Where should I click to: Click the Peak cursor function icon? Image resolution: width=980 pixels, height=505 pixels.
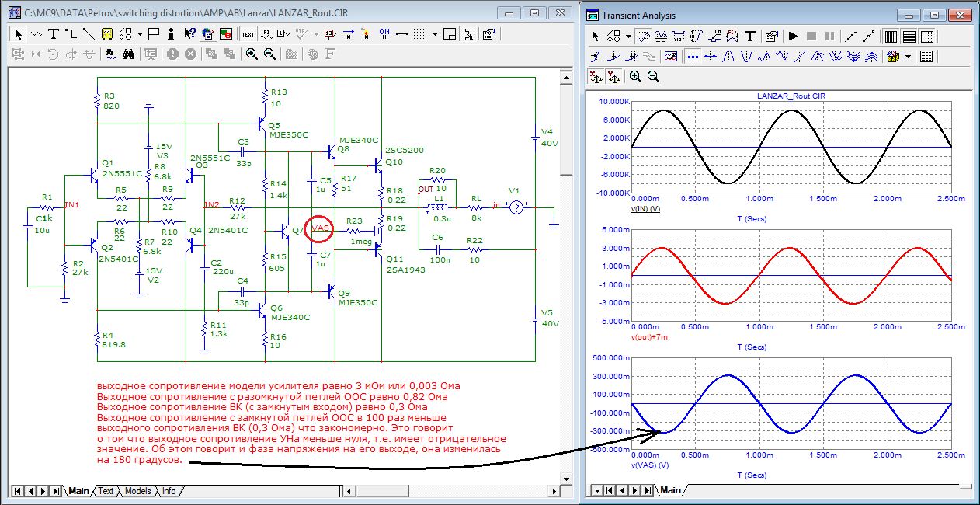pos(729,57)
